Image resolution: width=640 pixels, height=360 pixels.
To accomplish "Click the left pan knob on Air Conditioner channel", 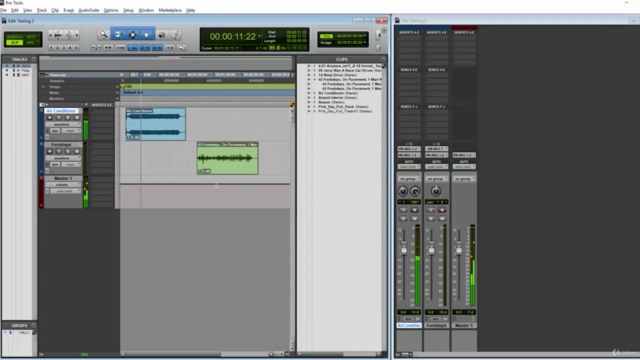I will pyautogui.click(x=403, y=191).
